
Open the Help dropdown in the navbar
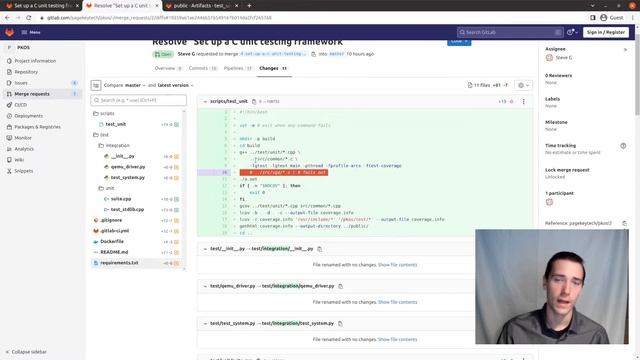572,32
